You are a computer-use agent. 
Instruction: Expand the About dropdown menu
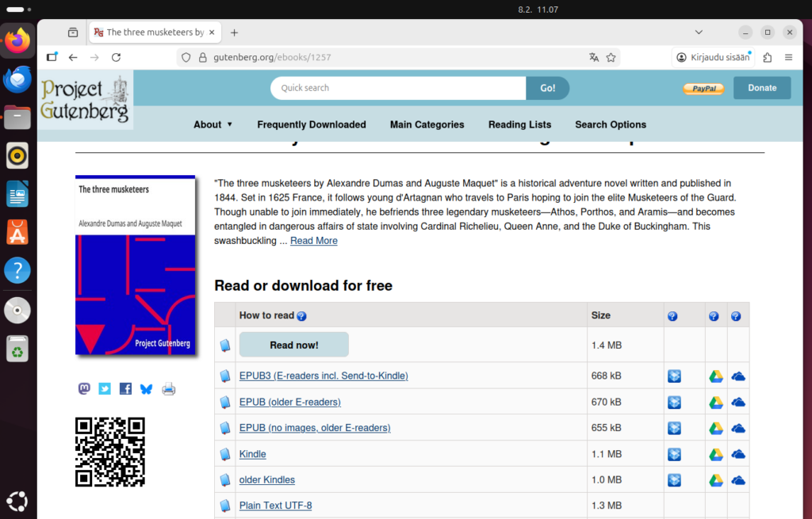(213, 124)
